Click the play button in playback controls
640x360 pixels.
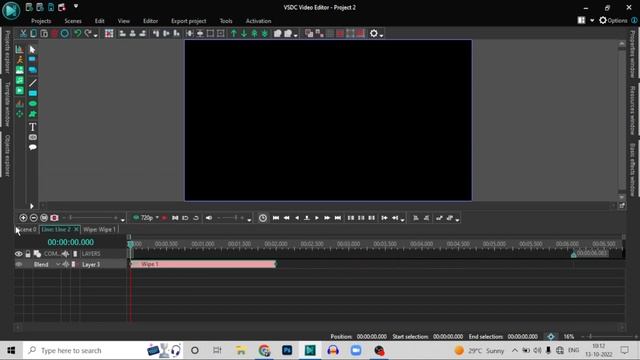click(317, 218)
